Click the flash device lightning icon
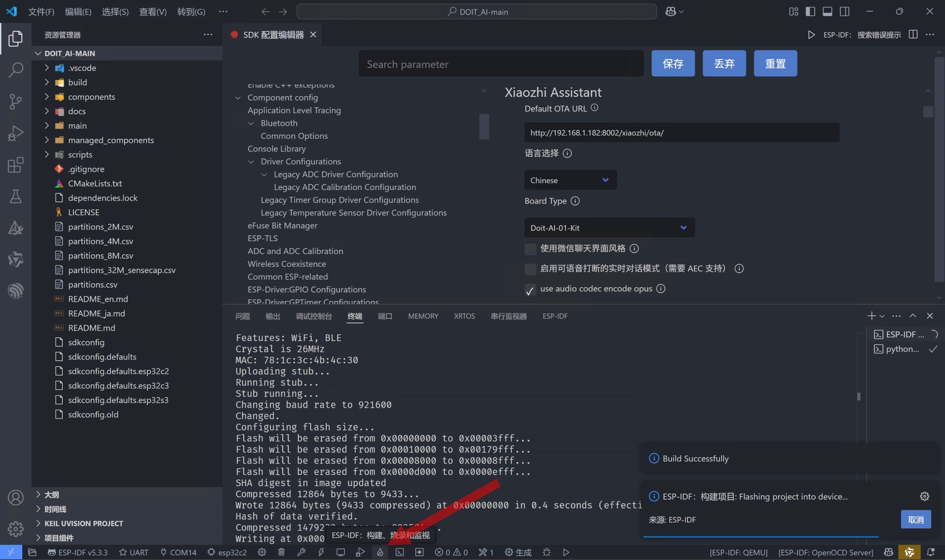The height and width of the screenshot is (560, 945). (x=321, y=552)
